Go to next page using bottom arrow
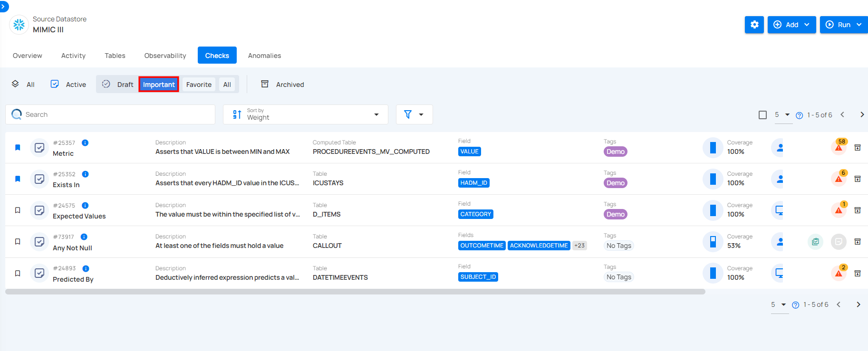 point(858,304)
